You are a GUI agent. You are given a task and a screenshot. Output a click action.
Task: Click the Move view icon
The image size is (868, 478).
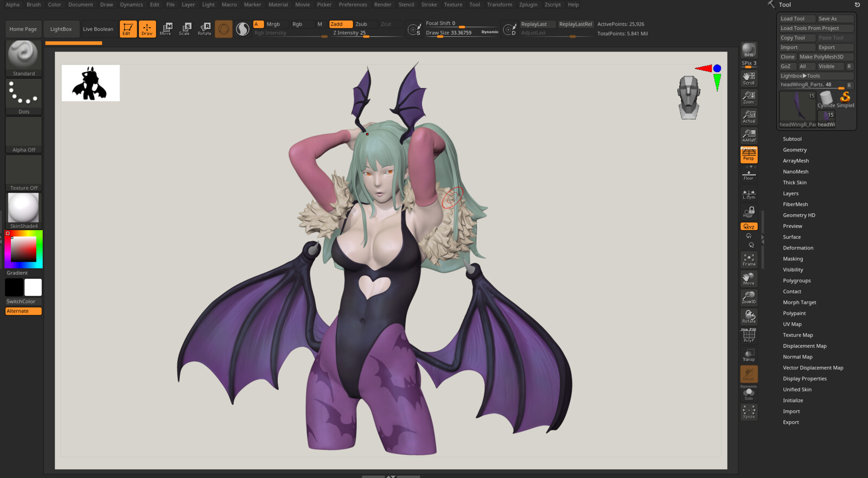[x=749, y=279]
